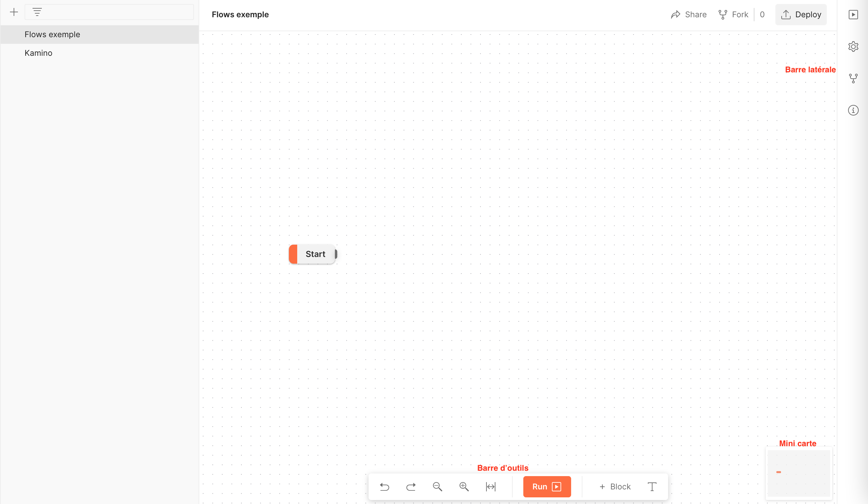Click the undo arrow in toolbar
The height and width of the screenshot is (504, 868).
tap(385, 486)
